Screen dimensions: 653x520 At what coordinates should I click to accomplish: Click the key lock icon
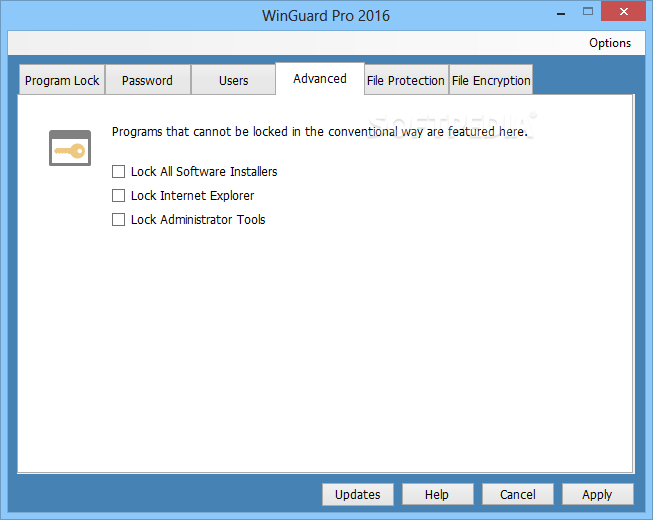point(70,148)
